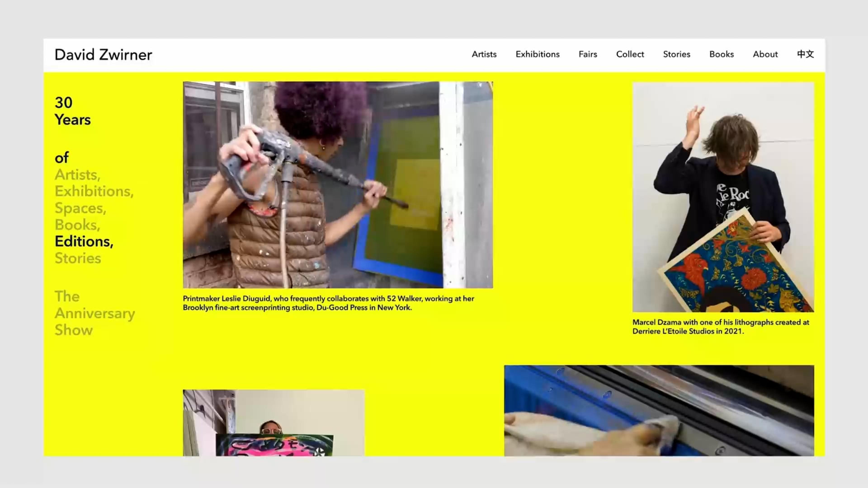Screen dimensions: 868x488
Task: Jump to Exhibitions, section in sidebar
Action: click(94, 191)
